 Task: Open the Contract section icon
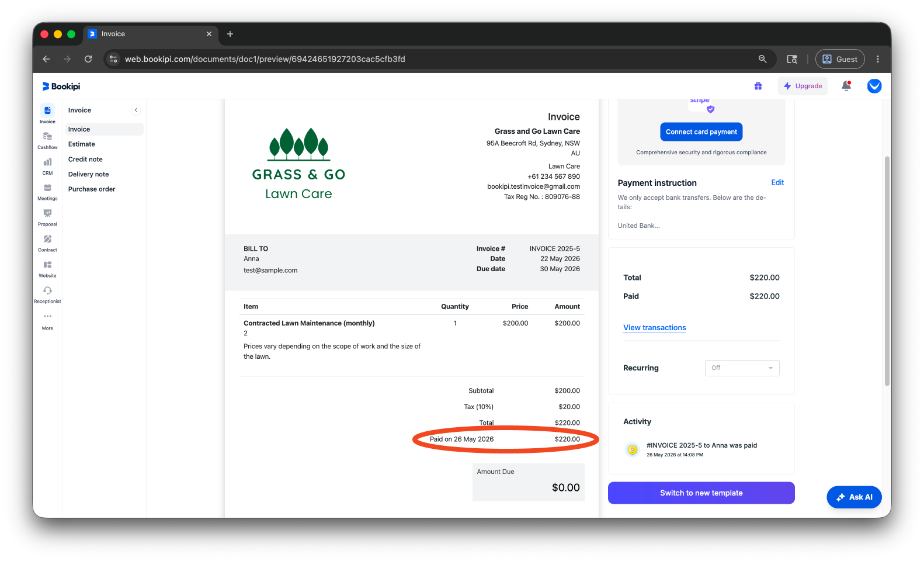tap(47, 239)
